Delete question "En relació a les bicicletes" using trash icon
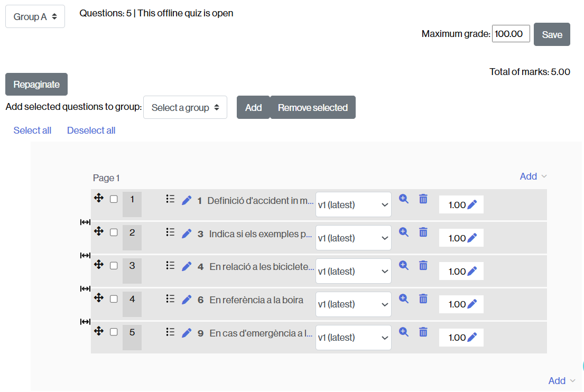Screen dimensions: 584x392 423,265
